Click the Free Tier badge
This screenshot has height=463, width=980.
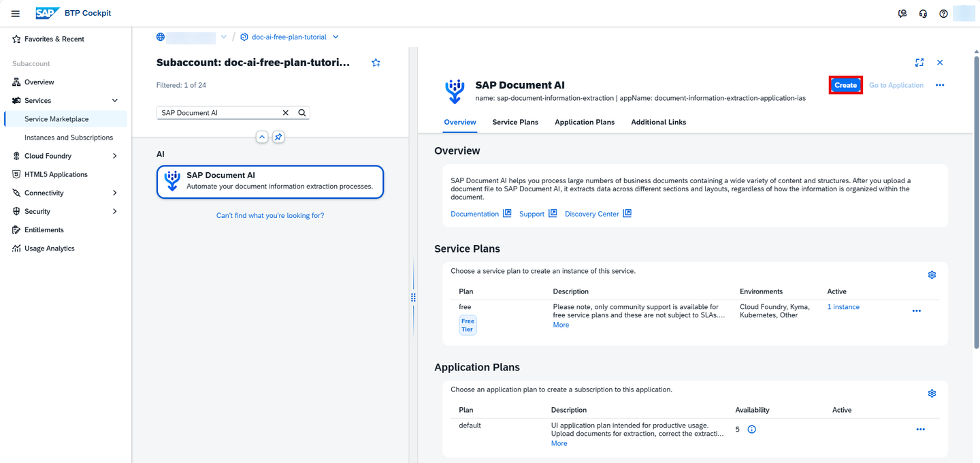pyautogui.click(x=468, y=325)
